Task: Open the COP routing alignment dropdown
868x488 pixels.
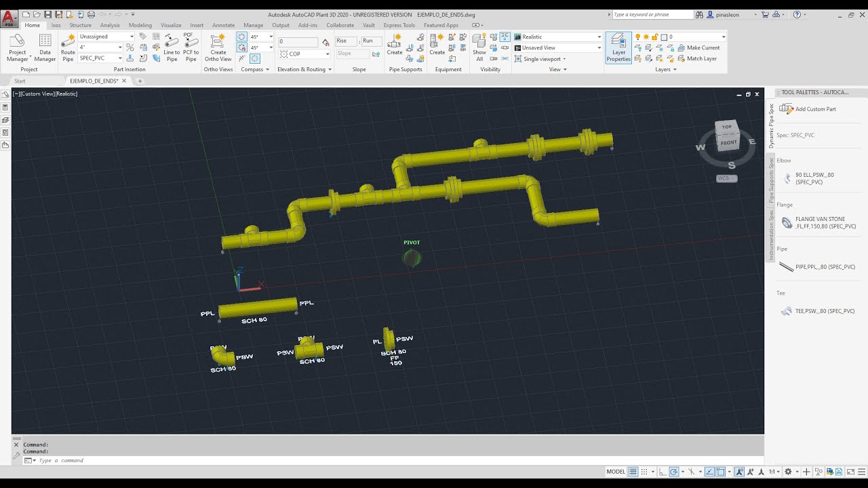Action: pos(304,54)
